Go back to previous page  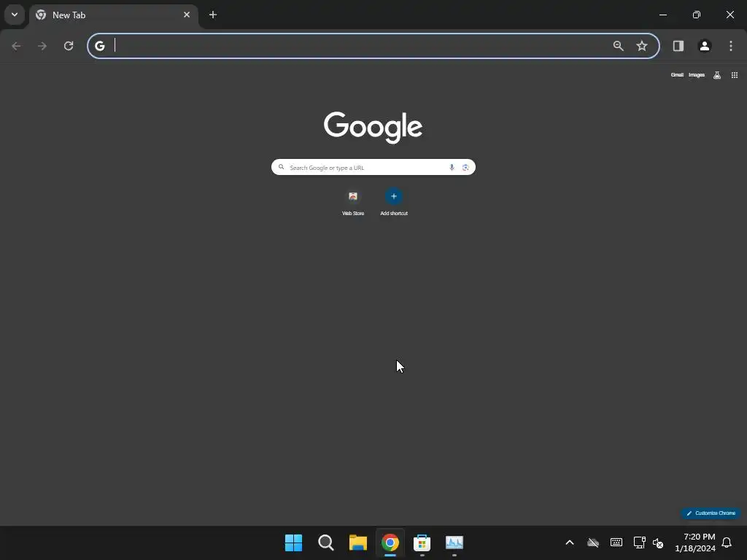click(16, 46)
